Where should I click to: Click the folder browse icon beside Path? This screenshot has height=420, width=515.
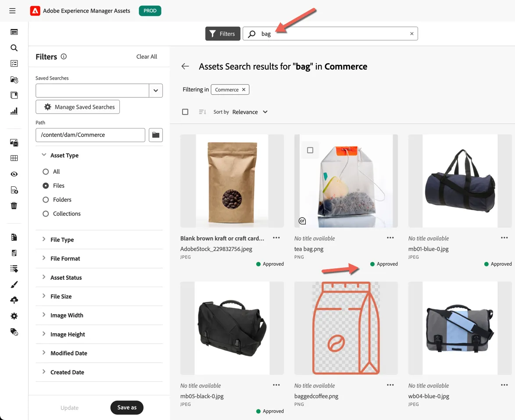pyautogui.click(x=156, y=135)
